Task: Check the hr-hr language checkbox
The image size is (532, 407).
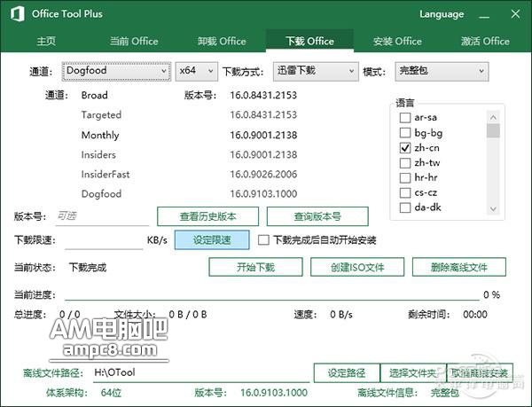Action: click(x=405, y=177)
